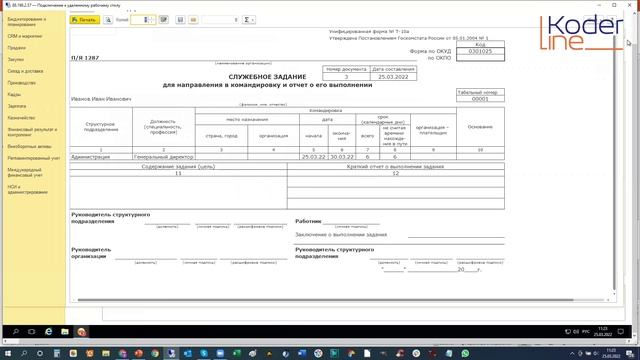Viewport: 640px width, 360px height.
Task: Open Производство section in sidebar
Action: [x=22, y=83]
